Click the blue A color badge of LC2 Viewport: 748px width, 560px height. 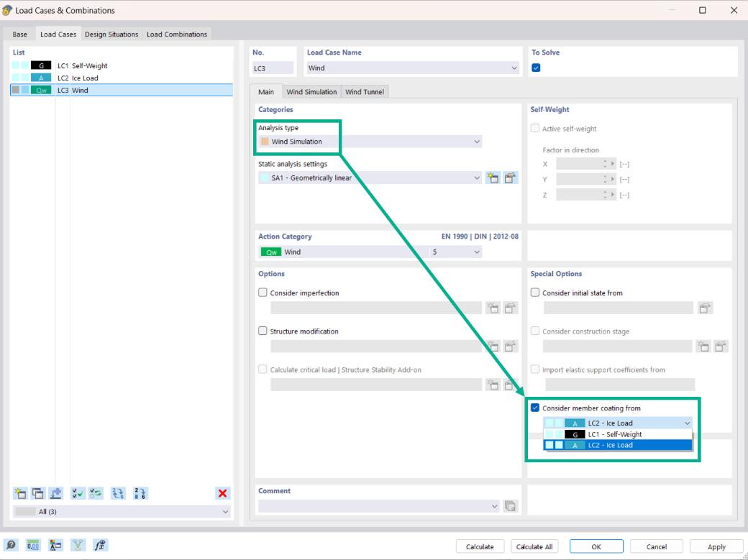41,78
